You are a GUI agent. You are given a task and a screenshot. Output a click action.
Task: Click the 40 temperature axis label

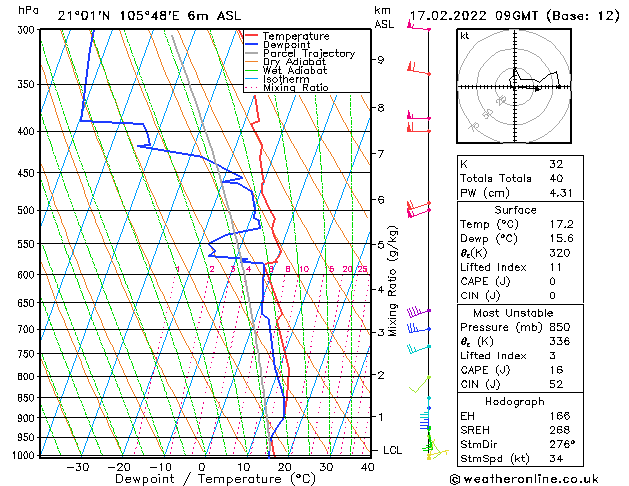(x=367, y=467)
